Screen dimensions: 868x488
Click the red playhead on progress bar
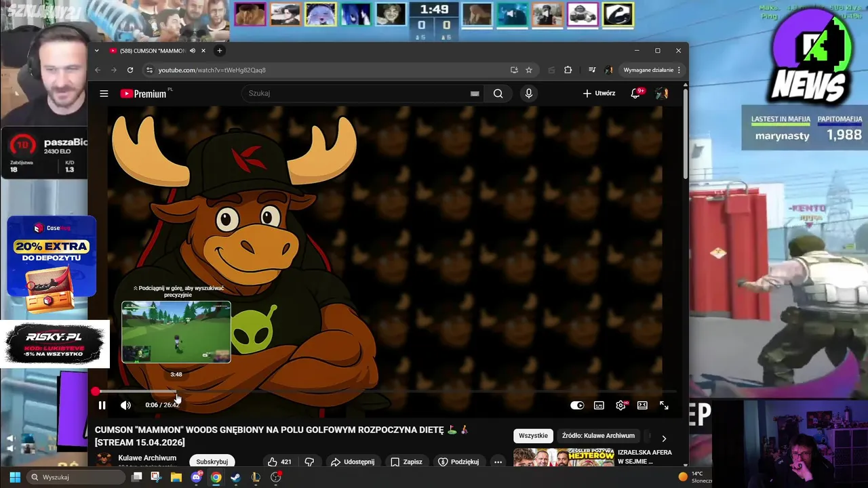96,392
